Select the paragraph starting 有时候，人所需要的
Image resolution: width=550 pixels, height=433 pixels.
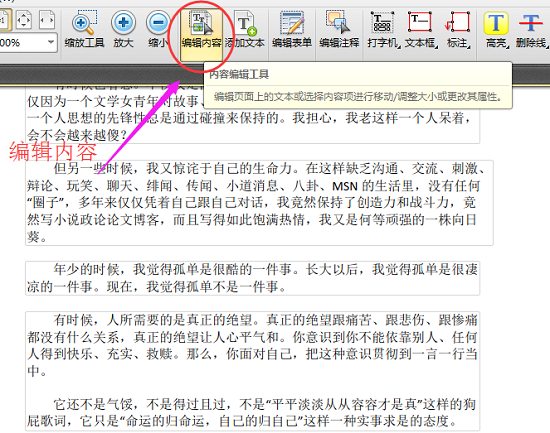click(x=252, y=345)
